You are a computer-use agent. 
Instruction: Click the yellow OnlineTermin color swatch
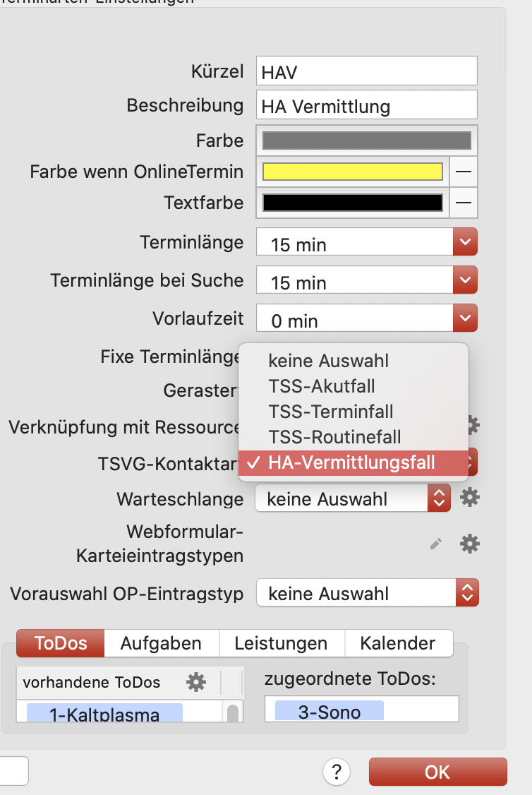[352, 172]
